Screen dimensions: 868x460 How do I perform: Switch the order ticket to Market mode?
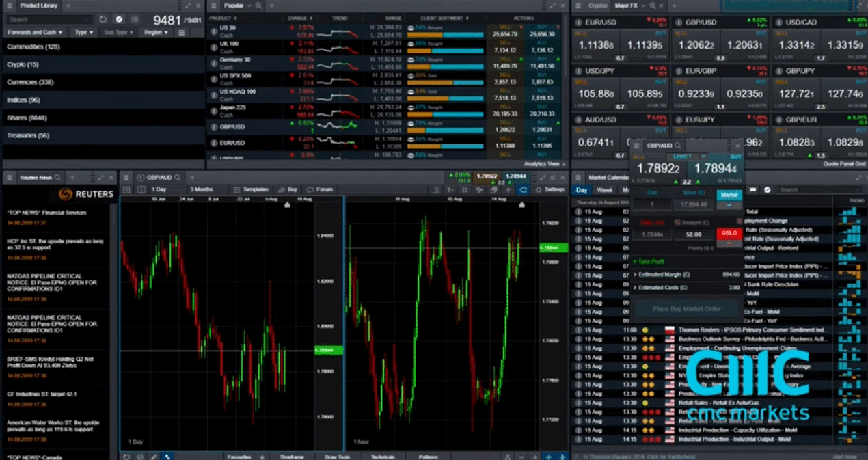[x=729, y=195]
